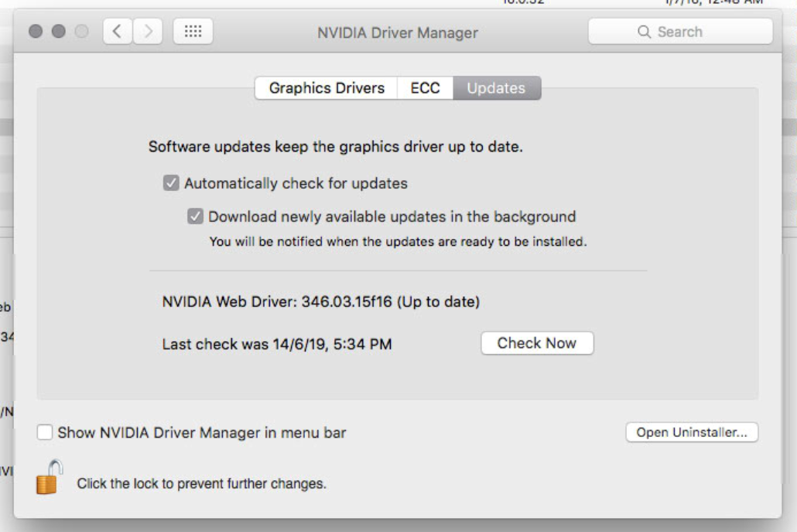Show all preferences grid icon
Image resolution: width=797 pixels, height=532 pixels.
(193, 32)
